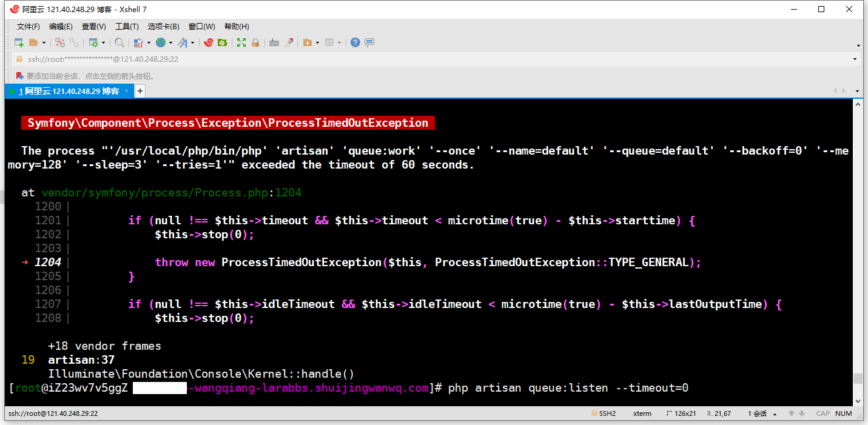Viewport: 868px width, 425px height.
Task: Add a new tab with plus button
Action: tap(140, 91)
